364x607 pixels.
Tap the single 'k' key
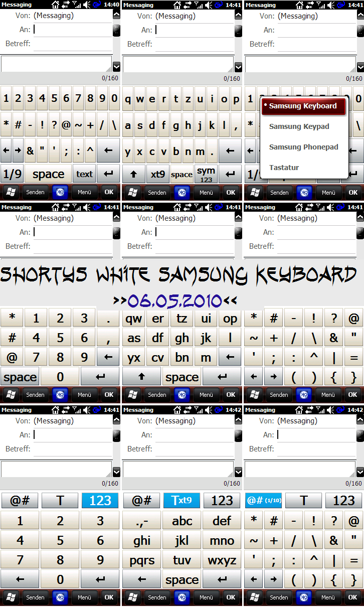coord(212,125)
